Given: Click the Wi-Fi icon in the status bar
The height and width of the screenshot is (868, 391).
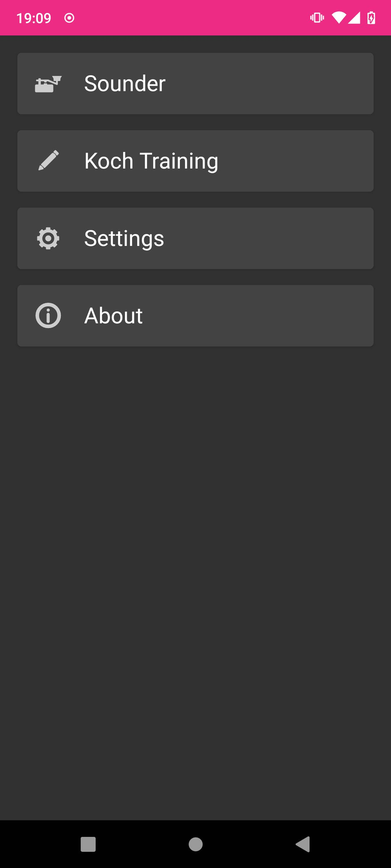Looking at the screenshot, I should tap(339, 17).
